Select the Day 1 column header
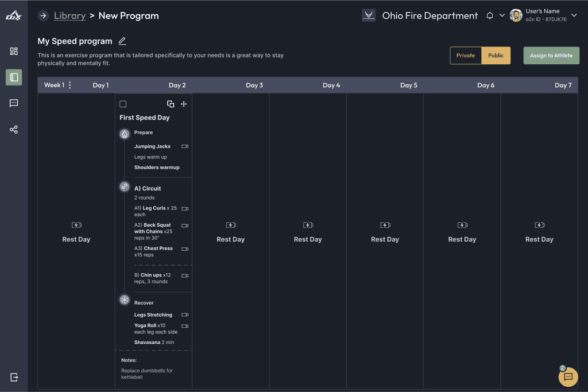 100,85
